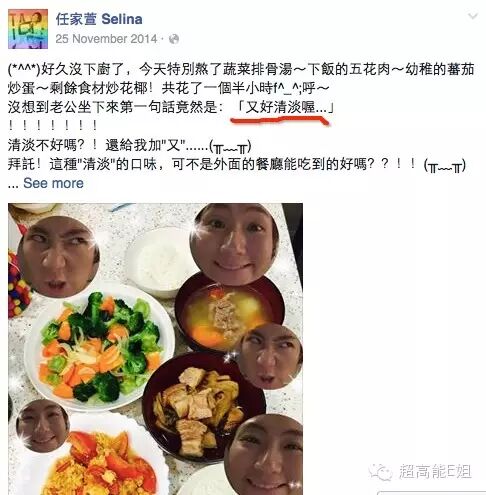Click the globe public privacy icon

pyautogui.click(x=174, y=39)
